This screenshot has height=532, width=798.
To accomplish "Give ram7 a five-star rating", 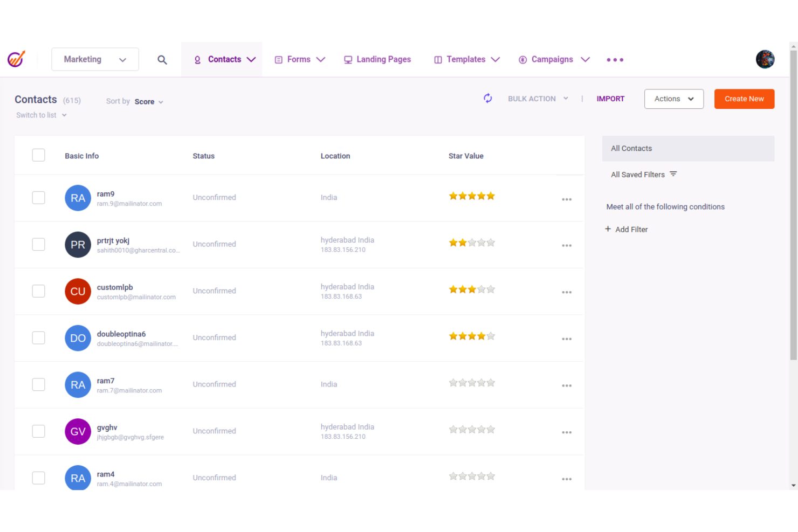I will click(491, 382).
